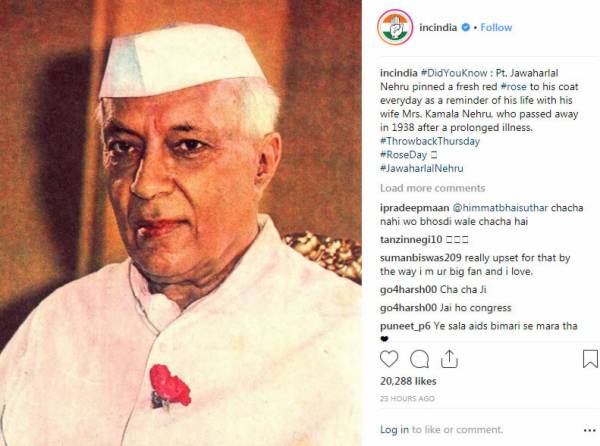Save the post with the bookmark icon

point(590,359)
